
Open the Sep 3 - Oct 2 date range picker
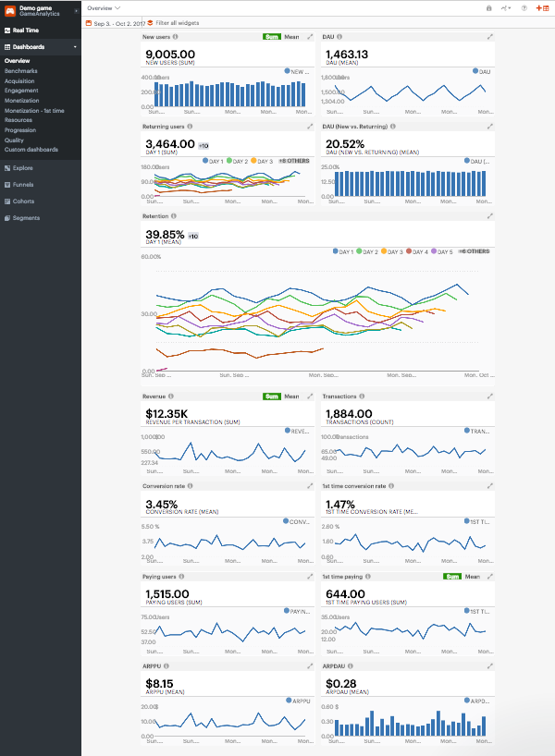pyautogui.click(x=116, y=22)
